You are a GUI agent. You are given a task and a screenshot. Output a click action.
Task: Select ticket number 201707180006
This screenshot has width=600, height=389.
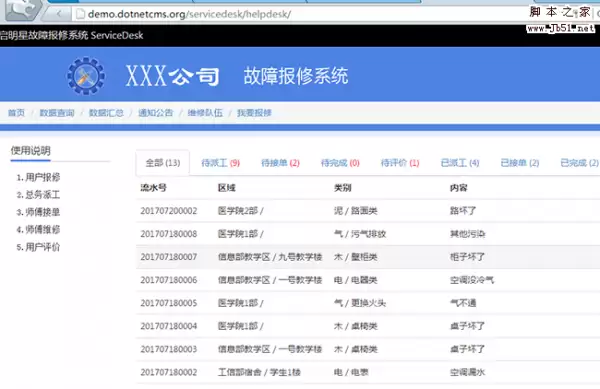click(169, 280)
